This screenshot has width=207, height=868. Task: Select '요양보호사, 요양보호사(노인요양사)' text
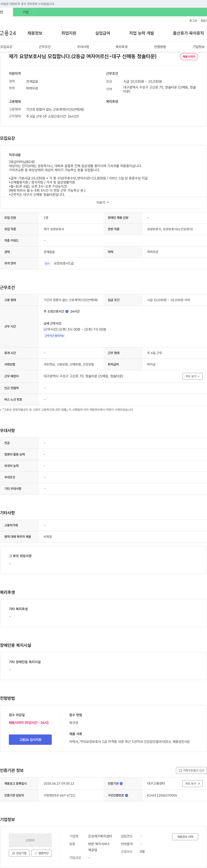pyautogui.click(x=170, y=229)
